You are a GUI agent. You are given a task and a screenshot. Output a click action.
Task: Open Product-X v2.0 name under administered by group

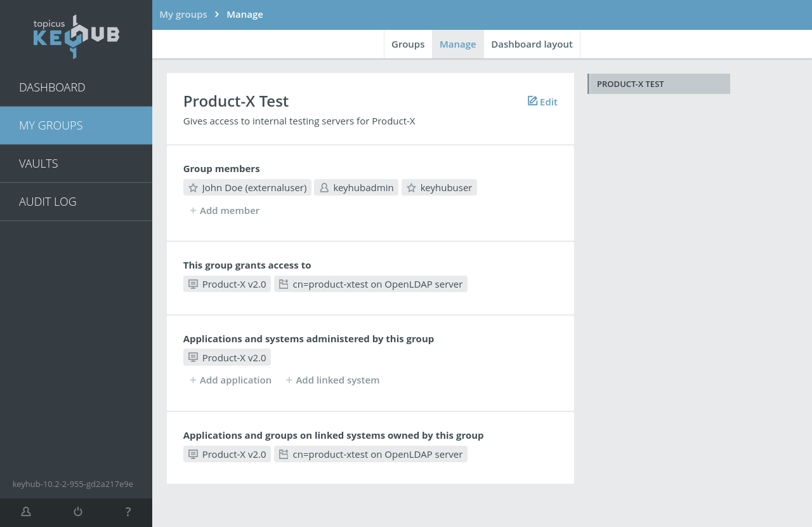(234, 357)
